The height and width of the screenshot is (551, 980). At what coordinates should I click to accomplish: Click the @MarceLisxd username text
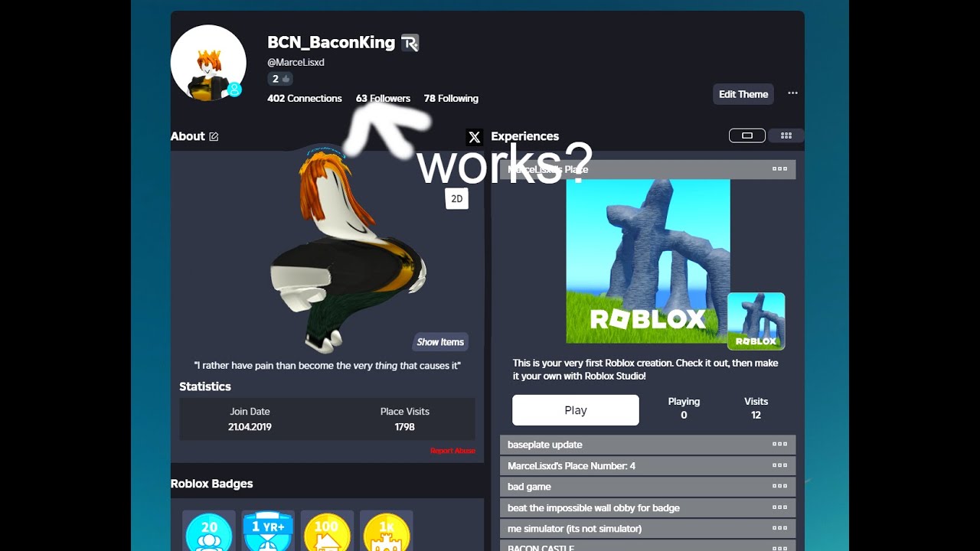(296, 62)
